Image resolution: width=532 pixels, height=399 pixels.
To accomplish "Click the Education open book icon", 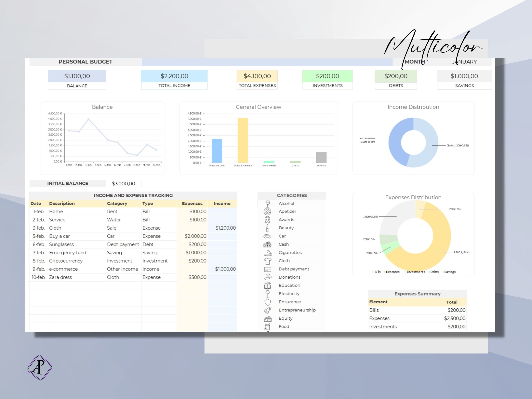I will 268,285.
